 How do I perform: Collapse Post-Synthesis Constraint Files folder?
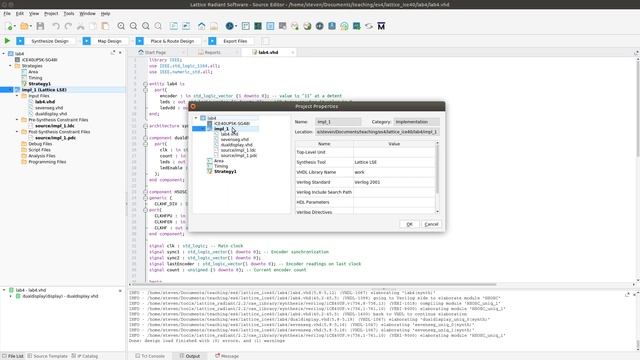pos(17,132)
